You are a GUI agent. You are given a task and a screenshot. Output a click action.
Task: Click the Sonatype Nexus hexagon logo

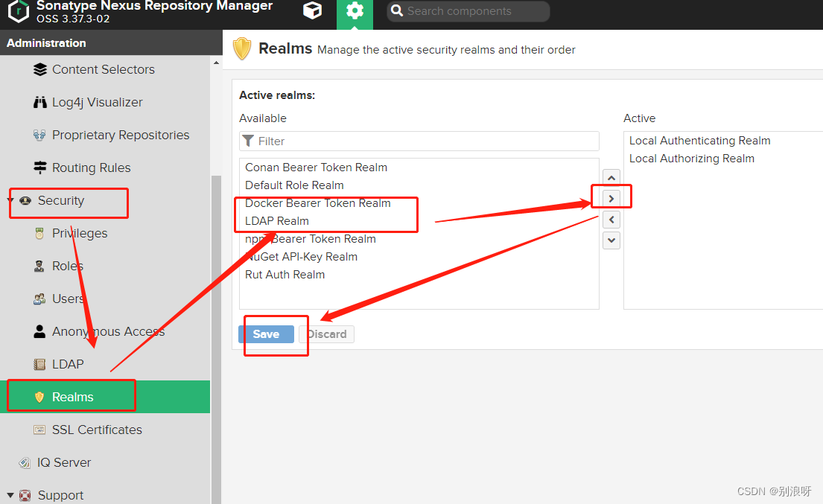(19, 11)
